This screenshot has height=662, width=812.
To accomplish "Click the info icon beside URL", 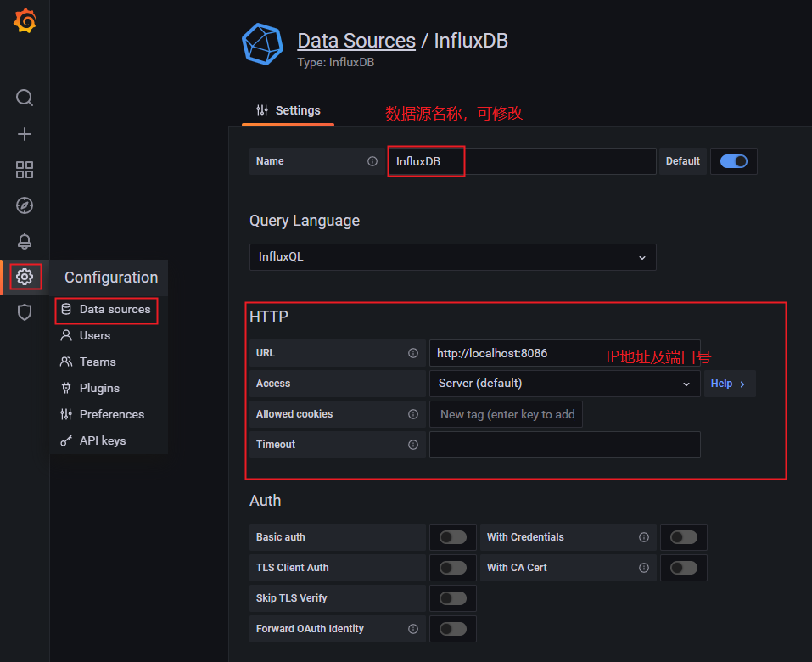I will point(412,353).
